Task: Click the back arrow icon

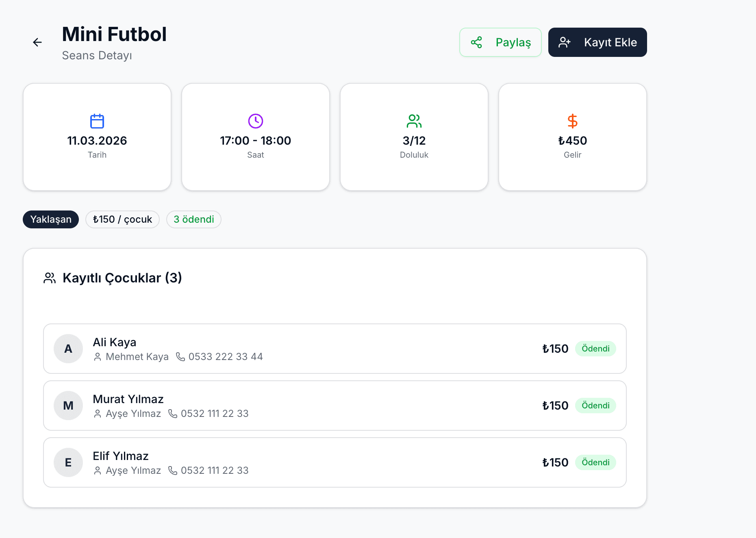Action: tap(37, 42)
